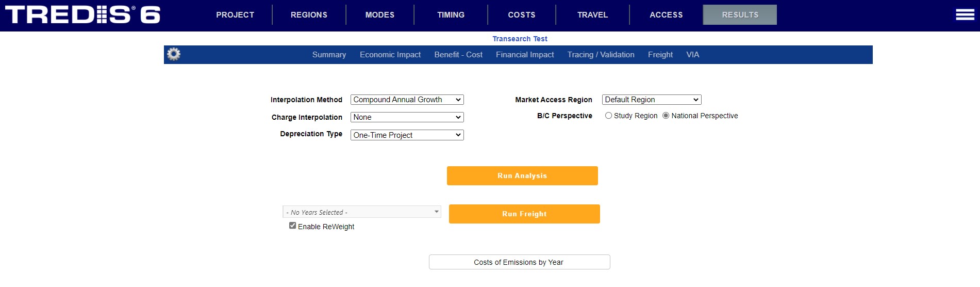Select the Study Region radio button
The image size is (980, 287).
[x=609, y=116]
